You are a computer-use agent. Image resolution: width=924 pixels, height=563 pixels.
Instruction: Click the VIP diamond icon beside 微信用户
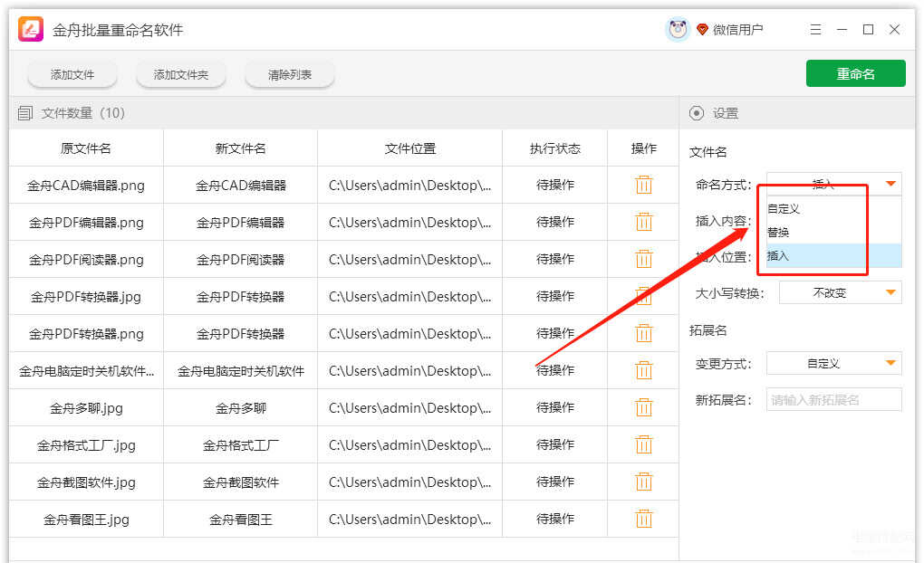(x=702, y=30)
